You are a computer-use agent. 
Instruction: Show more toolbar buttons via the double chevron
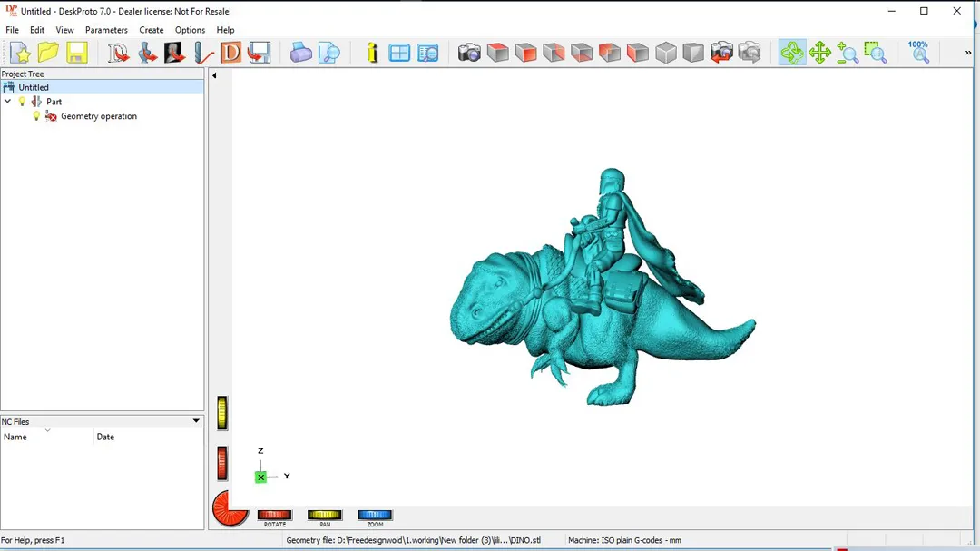pyautogui.click(x=968, y=53)
